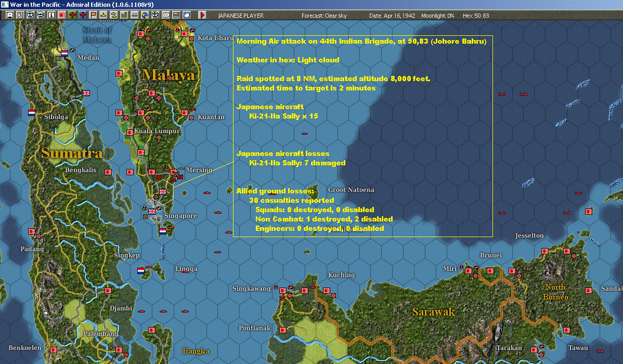
Task: Select British flag base at Singapore
Action: (x=152, y=212)
